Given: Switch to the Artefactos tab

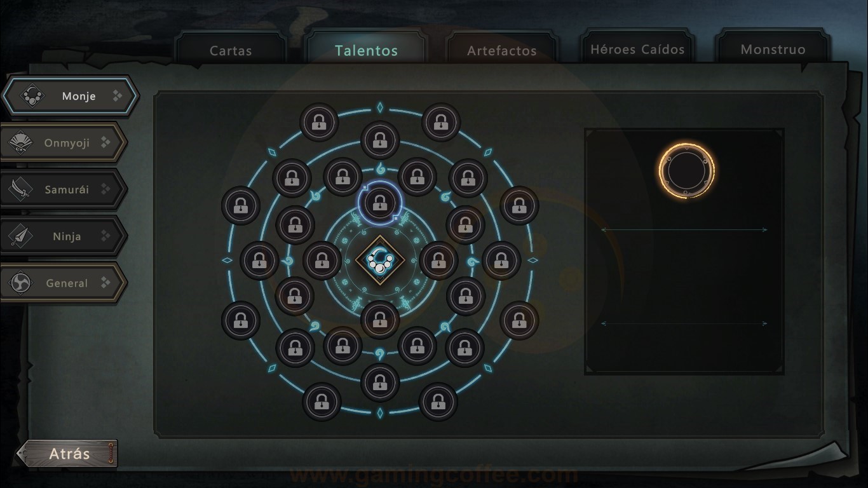Looking at the screenshot, I should [502, 50].
